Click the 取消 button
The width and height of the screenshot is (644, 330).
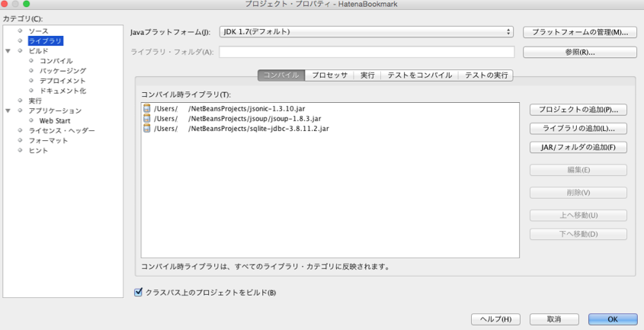554,319
